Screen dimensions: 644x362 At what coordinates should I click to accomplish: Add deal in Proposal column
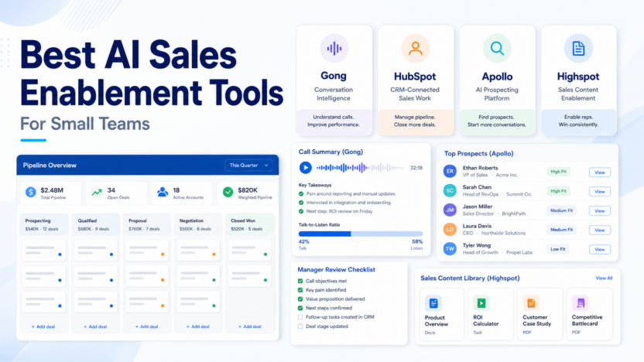[x=146, y=326]
